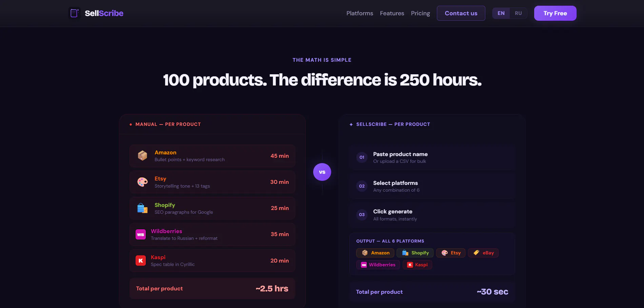Screen dimensions: 644x308
Task: Click the Wildberries WB icon in manual list
Action: 141,234
